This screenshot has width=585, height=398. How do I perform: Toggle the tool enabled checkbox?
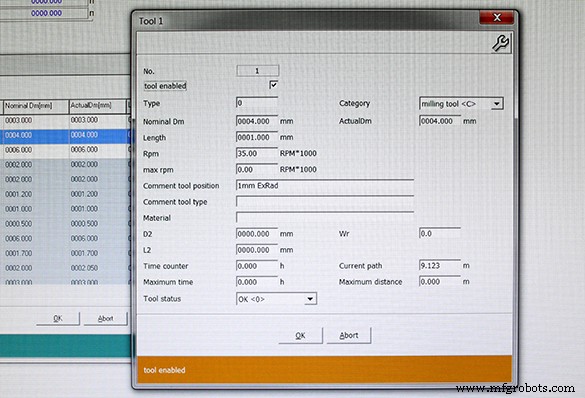273,85
